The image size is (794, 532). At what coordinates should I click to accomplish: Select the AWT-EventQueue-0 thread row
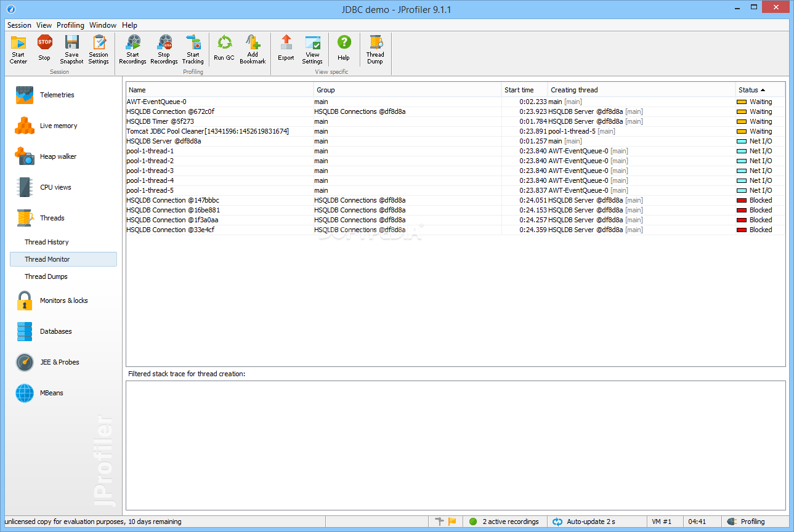(x=456, y=102)
